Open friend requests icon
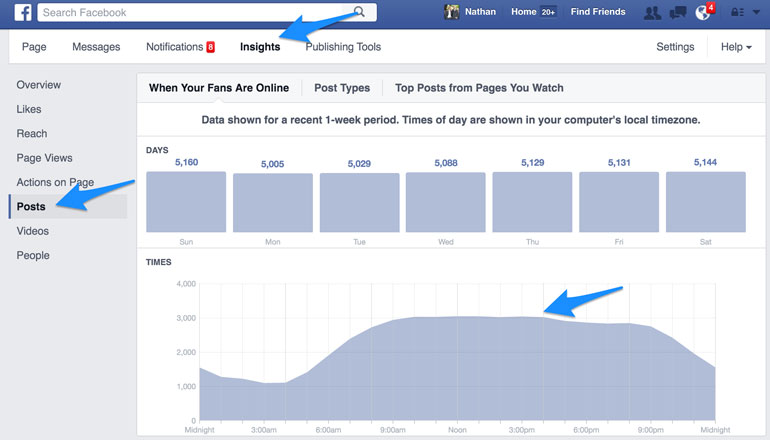 [652, 13]
